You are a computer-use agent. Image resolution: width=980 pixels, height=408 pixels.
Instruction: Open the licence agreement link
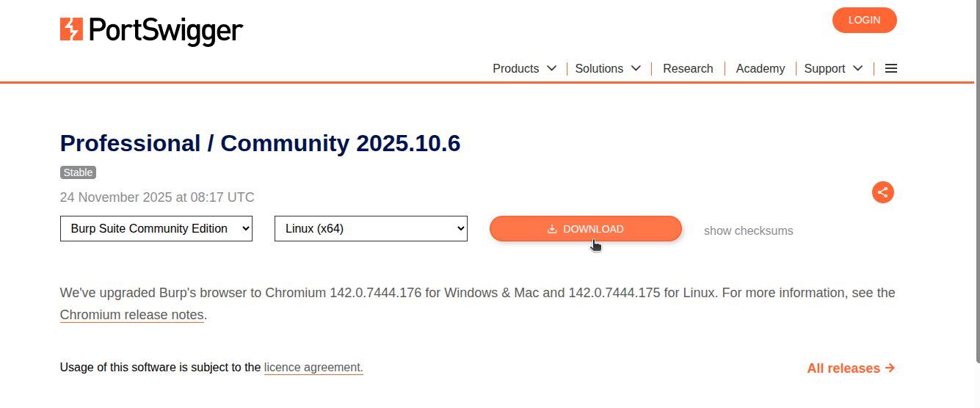tap(313, 367)
